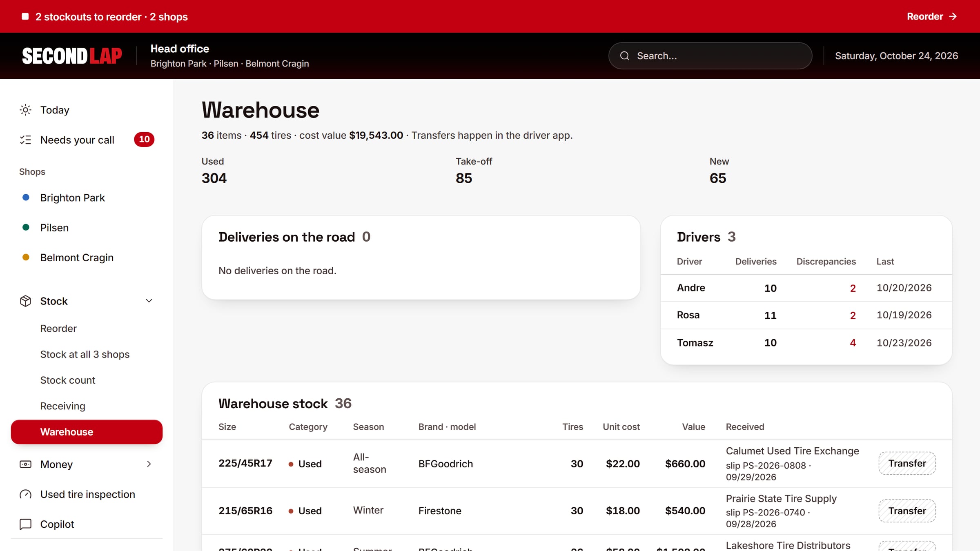This screenshot has width=980, height=551.
Task: Transfer the 215/65R16 Firestone tires
Action: [x=907, y=511]
